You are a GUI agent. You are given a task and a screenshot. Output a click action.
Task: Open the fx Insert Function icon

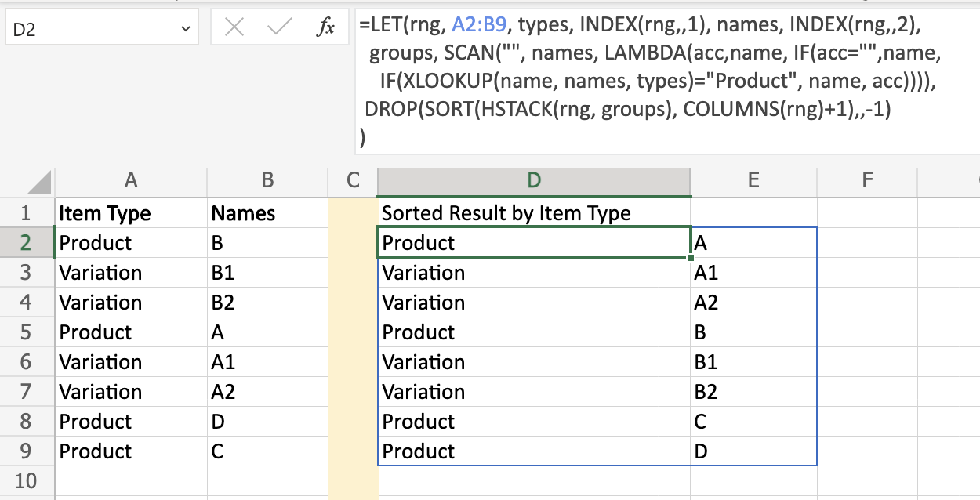[x=325, y=29]
